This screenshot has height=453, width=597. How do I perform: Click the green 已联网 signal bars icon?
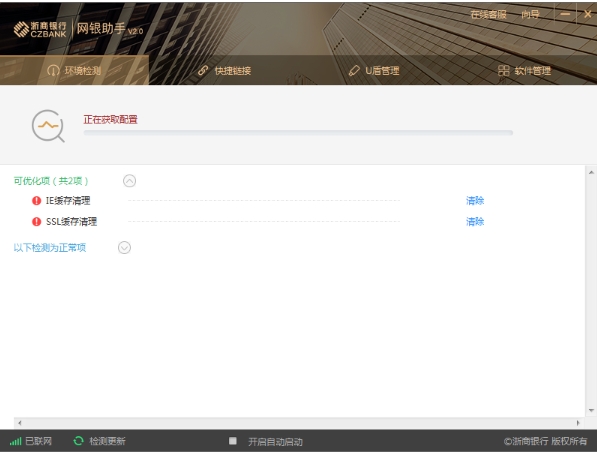coord(16,441)
